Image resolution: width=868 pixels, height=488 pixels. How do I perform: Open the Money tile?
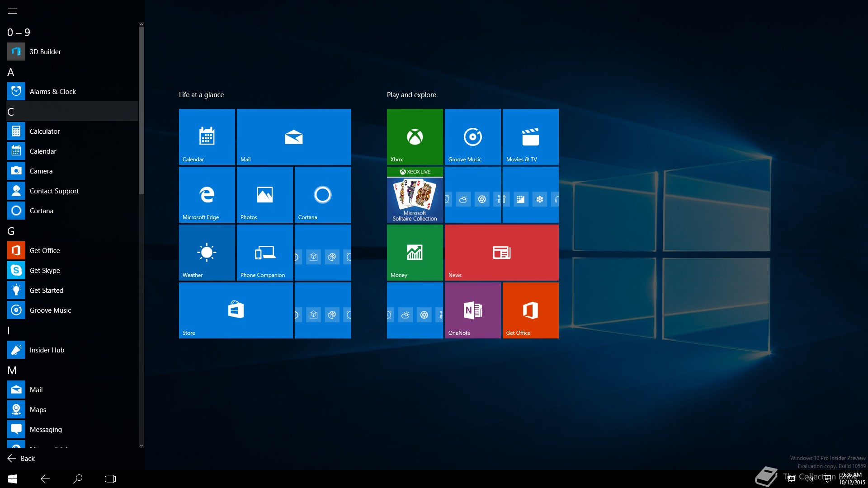click(x=415, y=252)
